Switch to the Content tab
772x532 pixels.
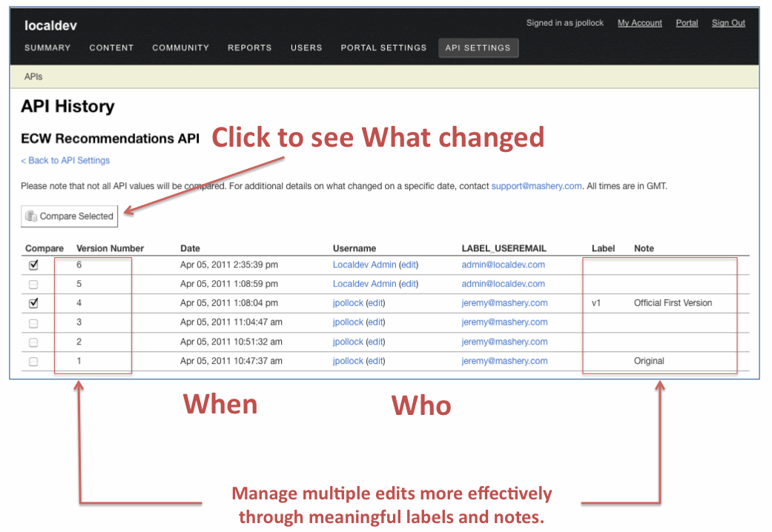[111, 47]
